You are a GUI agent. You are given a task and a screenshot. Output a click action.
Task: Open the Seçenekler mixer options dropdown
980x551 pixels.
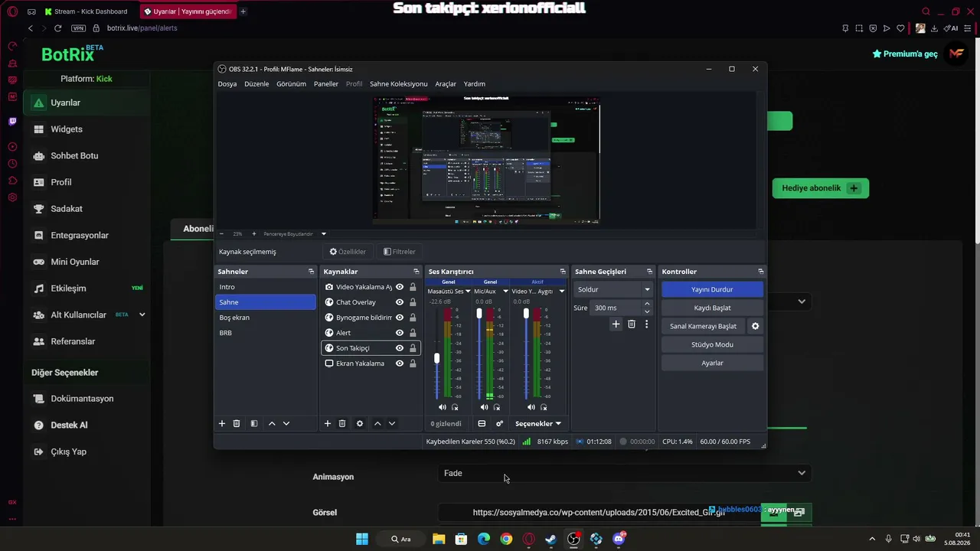coord(538,423)
